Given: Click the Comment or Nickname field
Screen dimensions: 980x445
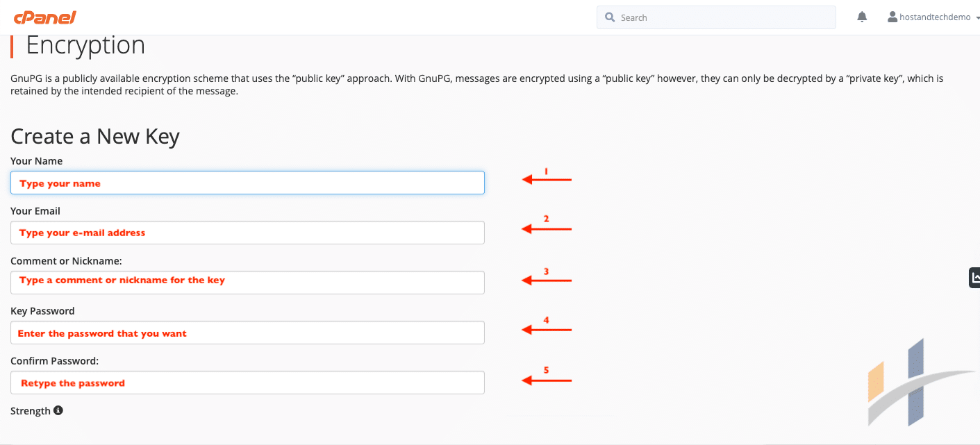Looking at the screenshot, I should 247,283.
